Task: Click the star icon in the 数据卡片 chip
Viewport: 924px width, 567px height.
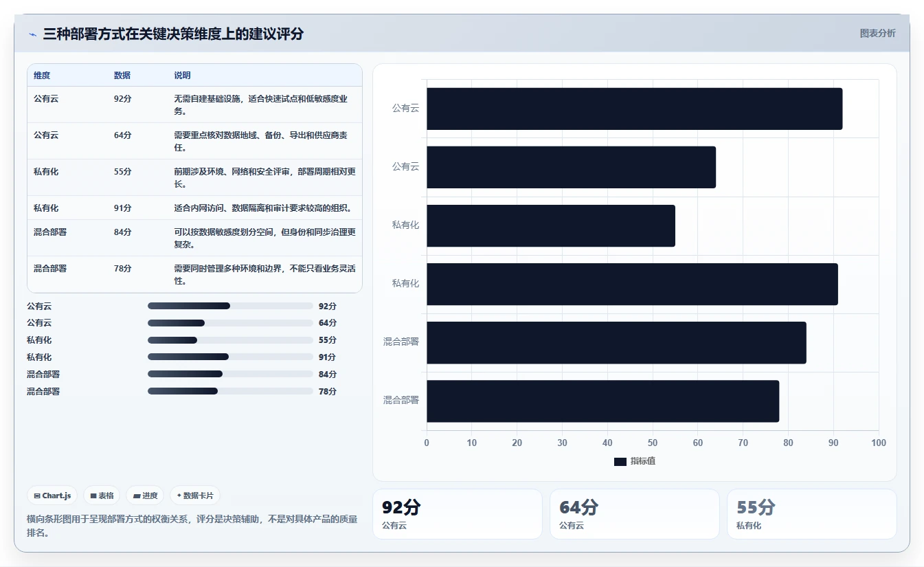Action: [179, 495]
